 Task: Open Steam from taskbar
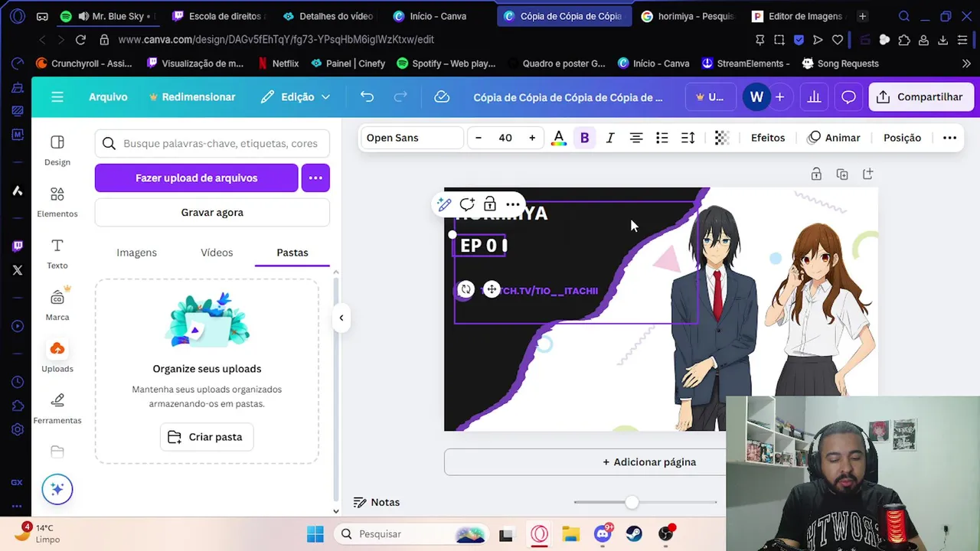(x=634, y=534)
